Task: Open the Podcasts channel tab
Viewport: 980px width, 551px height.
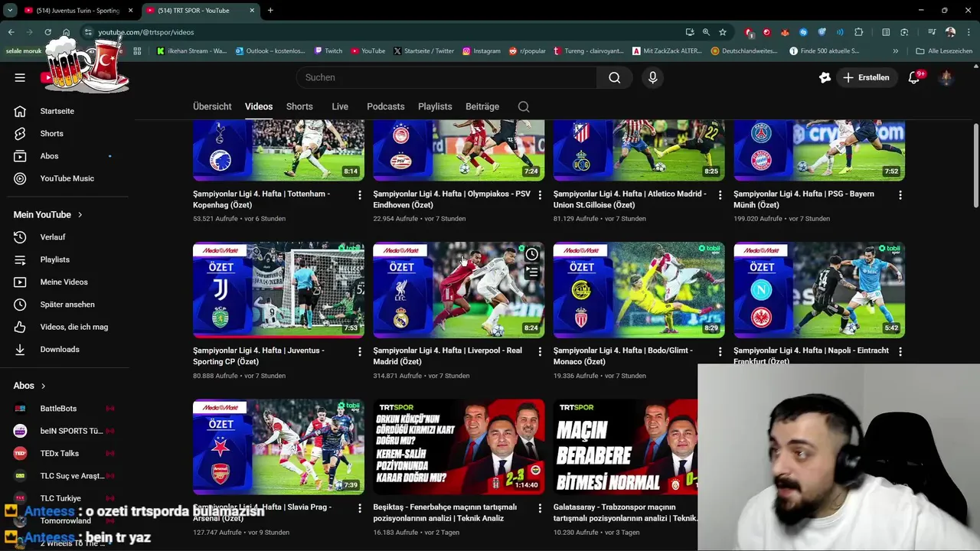Action: click(385, 106)
